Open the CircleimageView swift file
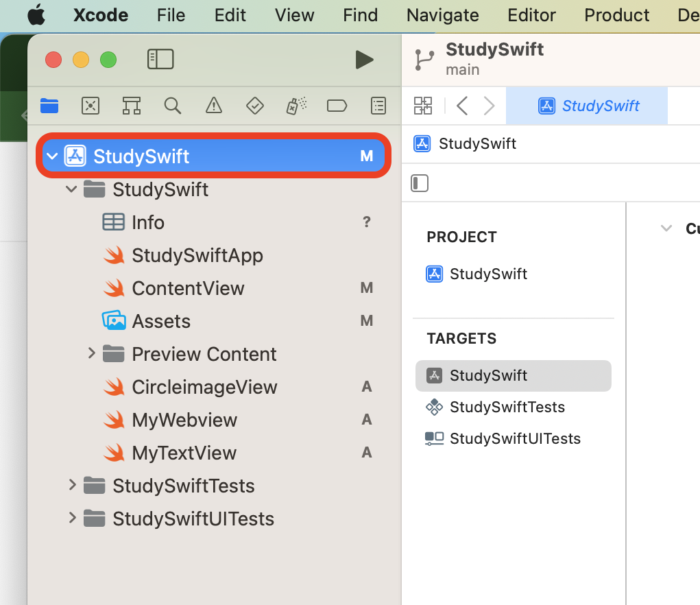Viewport: 700px width, 605px height. pyautogui.click(x=204, y=387)
